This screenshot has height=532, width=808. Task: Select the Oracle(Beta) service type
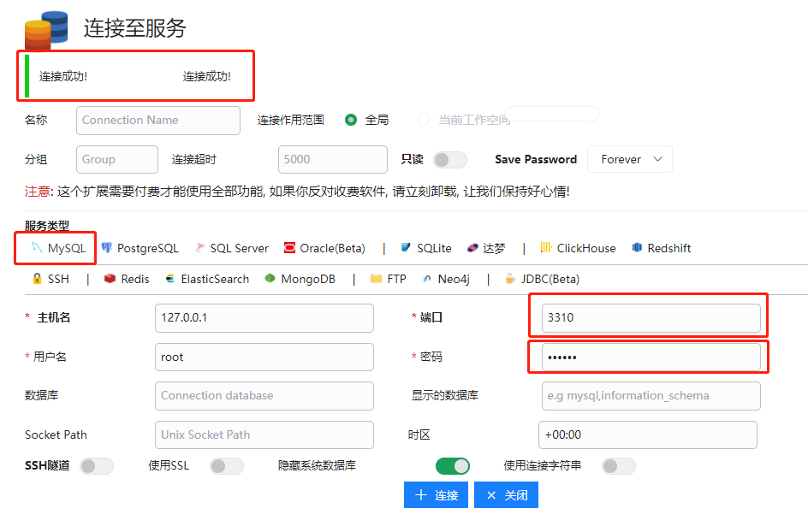point(324,248)
